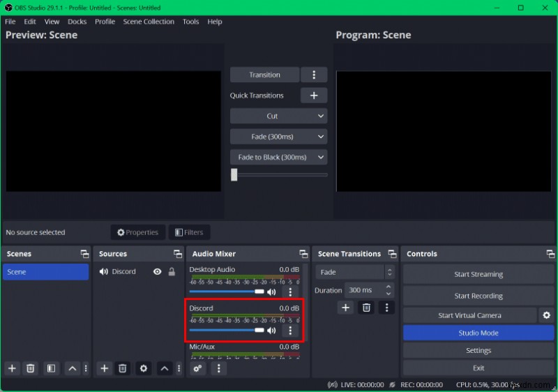Click the Audio Mixer vertical scrollbar

(306, 302)
